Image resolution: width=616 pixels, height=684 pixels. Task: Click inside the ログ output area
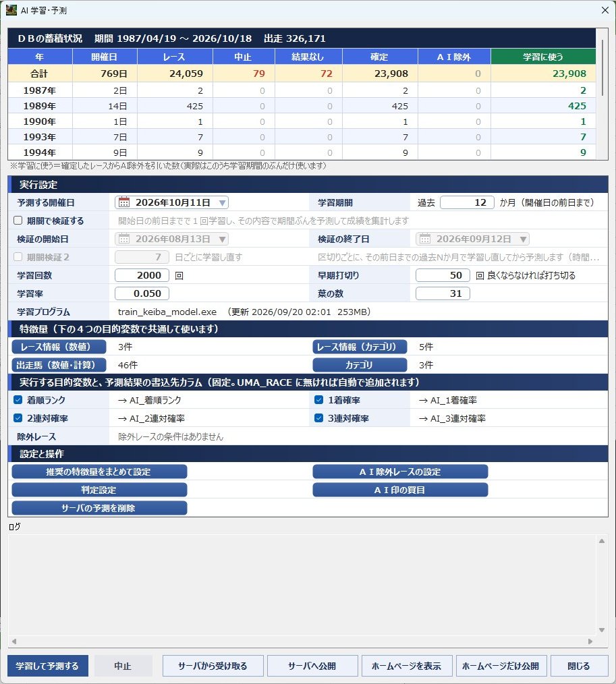pos(302,585)
